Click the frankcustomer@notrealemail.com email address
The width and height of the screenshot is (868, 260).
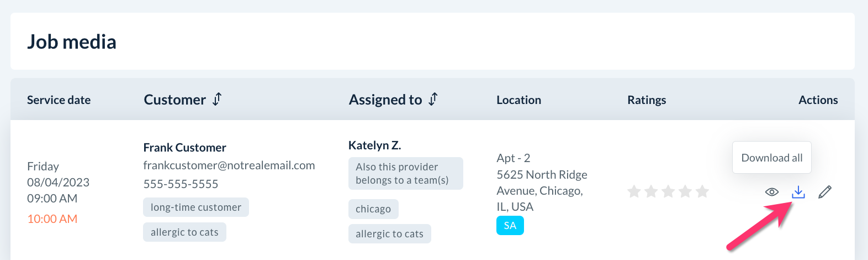click(229, 165)
